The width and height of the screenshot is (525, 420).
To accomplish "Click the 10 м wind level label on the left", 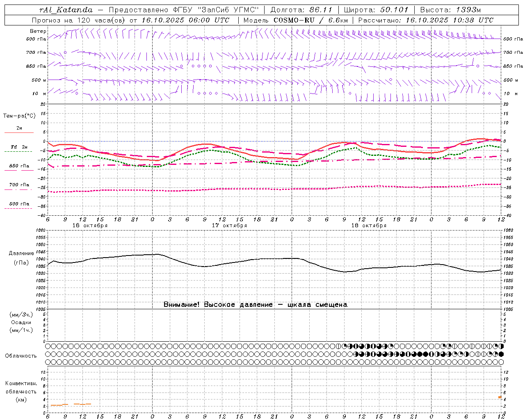I will coord(39,94).
